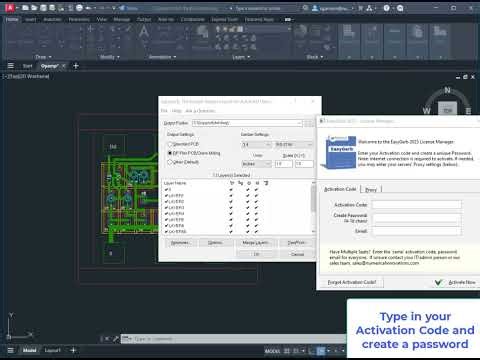Open the AutoCAD application menu (red A)

coord(10,7)
